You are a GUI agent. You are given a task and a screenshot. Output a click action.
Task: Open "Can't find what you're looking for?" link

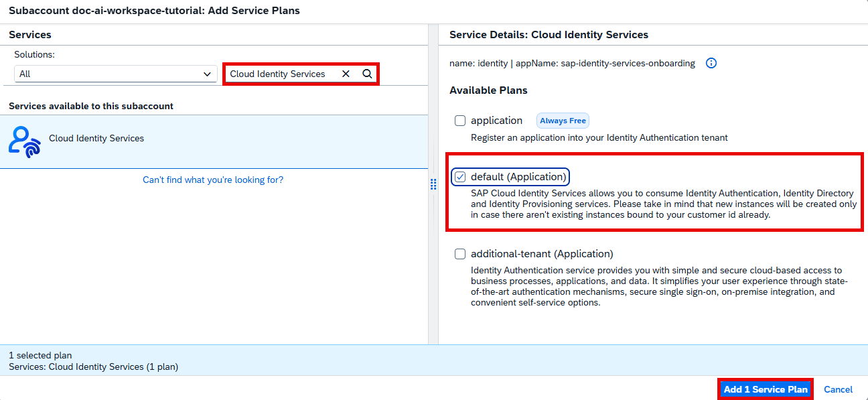point(213,180)
